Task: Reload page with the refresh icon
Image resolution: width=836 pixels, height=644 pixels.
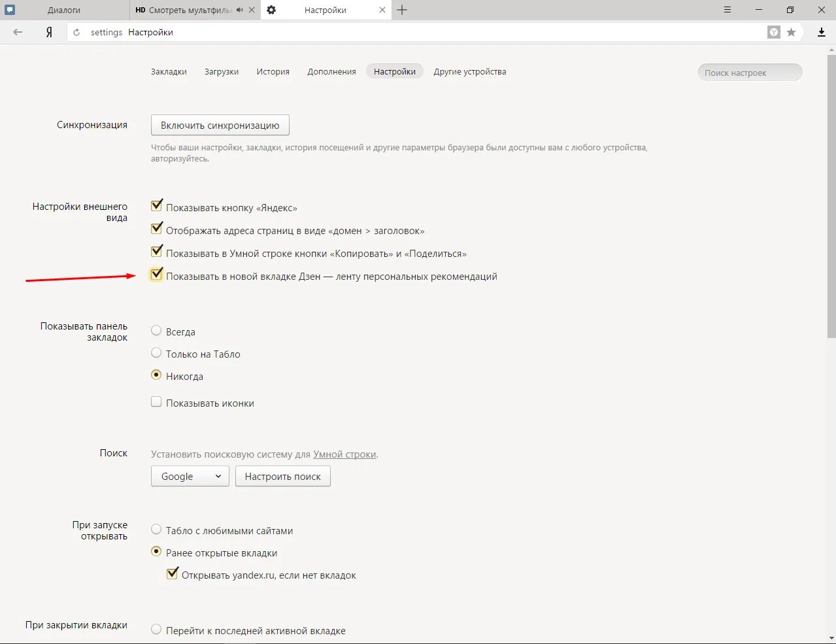Action: pyautogui.click(x=76, y=32)
